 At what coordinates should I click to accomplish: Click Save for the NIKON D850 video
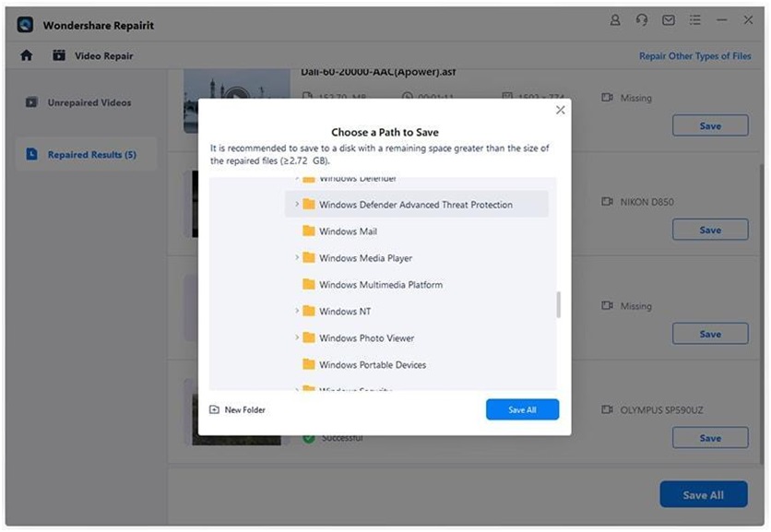point(710,230)
